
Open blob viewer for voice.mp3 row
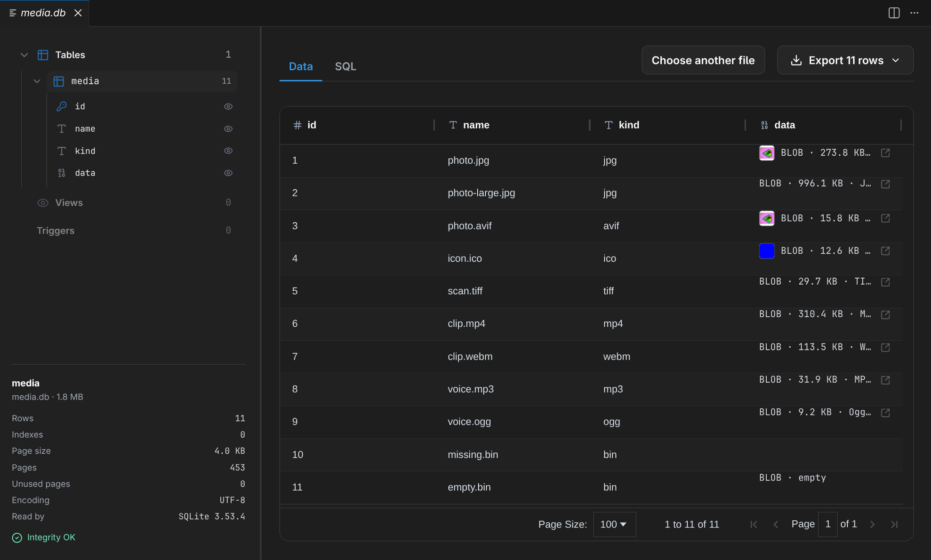coord(885,380)
